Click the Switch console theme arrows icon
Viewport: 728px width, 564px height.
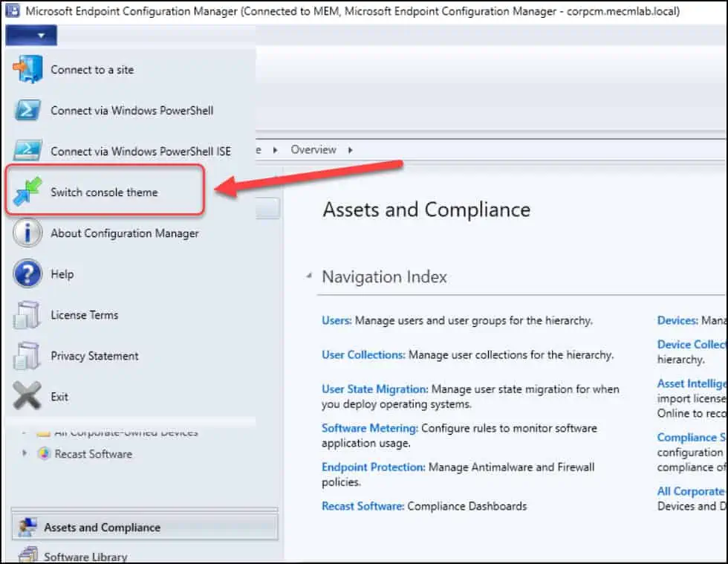tap(27, 191)
